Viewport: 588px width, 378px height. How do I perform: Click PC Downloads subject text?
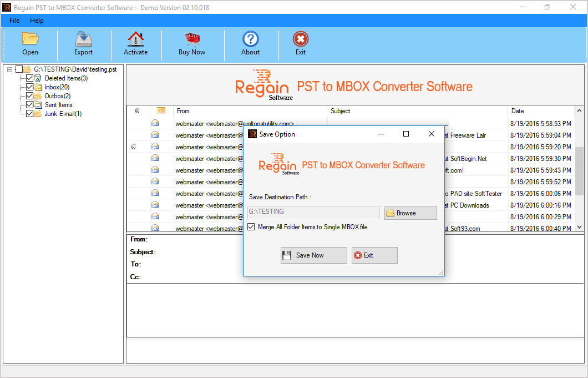coord(469,205)
